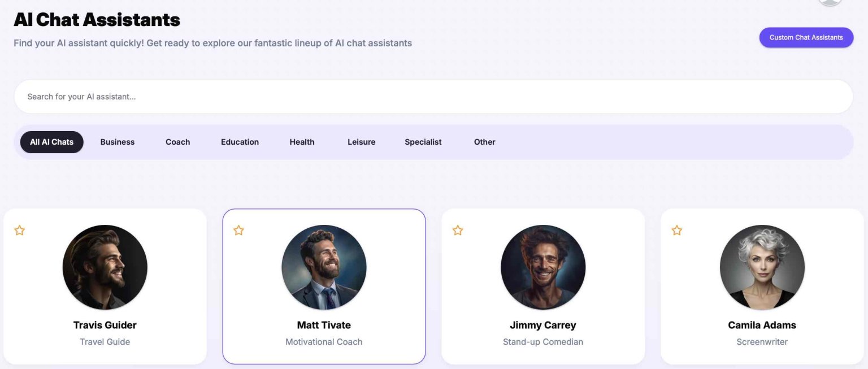The image size is (868, 369).
Task: Star the Camila Adams card
Action: pos(676,230)
